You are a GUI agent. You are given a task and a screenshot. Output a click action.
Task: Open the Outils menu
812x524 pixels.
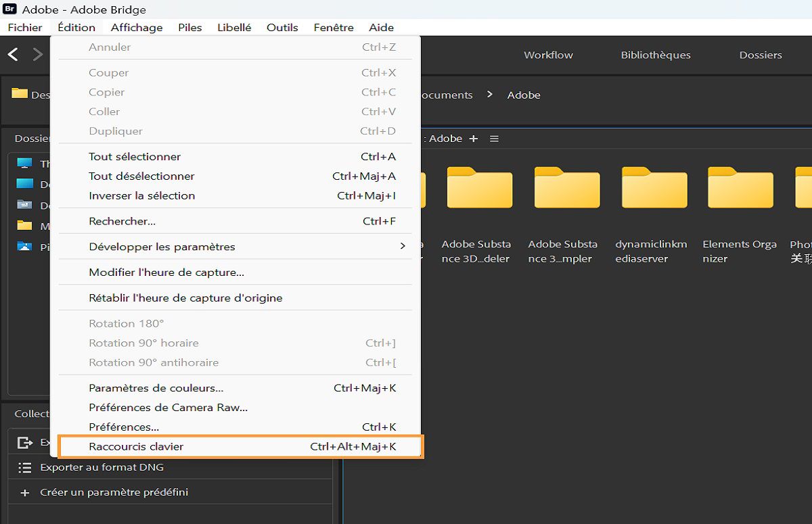[x=282, y=28]
